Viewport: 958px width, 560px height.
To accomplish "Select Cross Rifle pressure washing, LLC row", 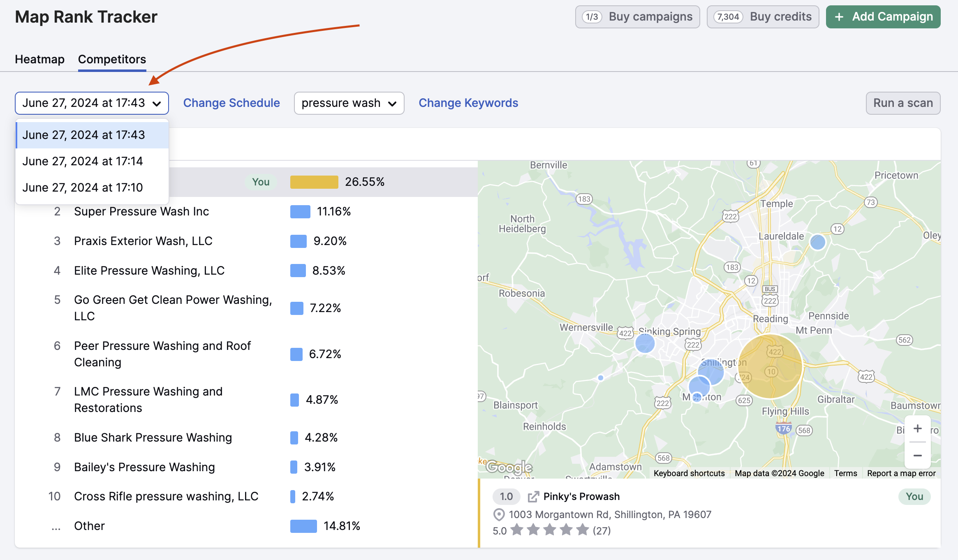I will (247, 496).
